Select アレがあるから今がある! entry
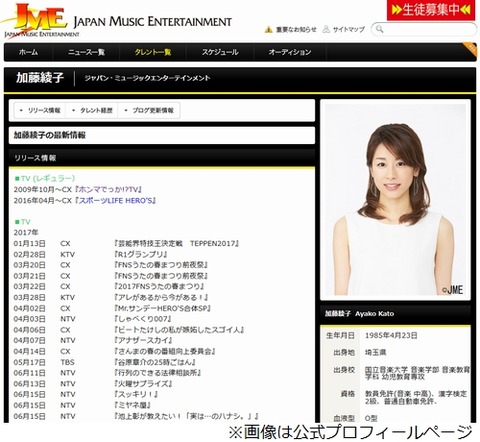Image resolution: width=480 pixels, height=442 pixels. point(161,297)
